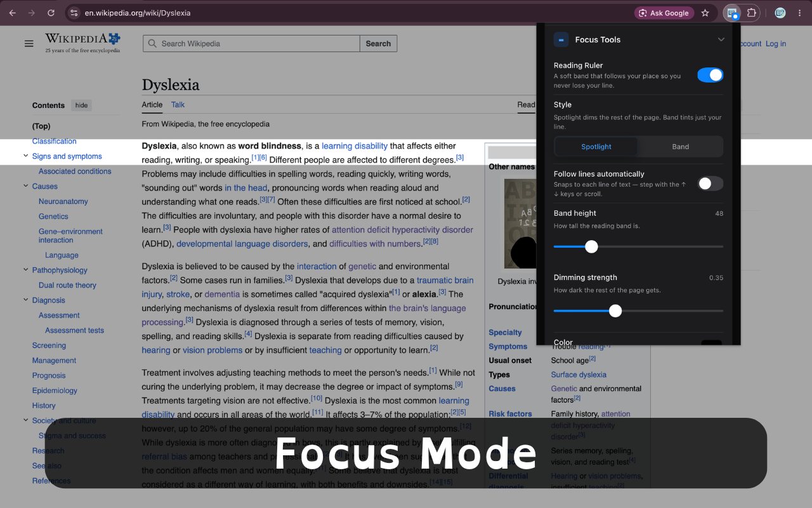This screenshot has height=508, width=812.
Task: Click the Ask Google button
Action: pyautogui.click(x=664, y=13)
